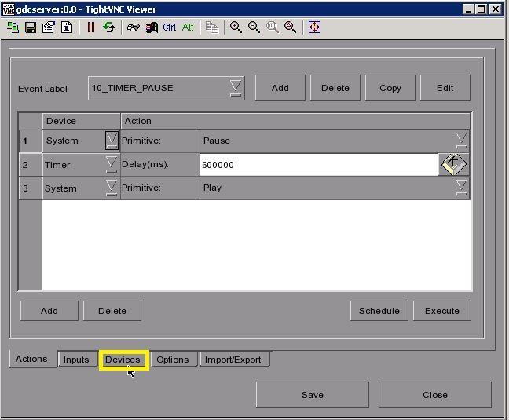Click the keyboard icon beside the delay field
Viewport: 509px width, 420px height.
(x=454, y=164)
